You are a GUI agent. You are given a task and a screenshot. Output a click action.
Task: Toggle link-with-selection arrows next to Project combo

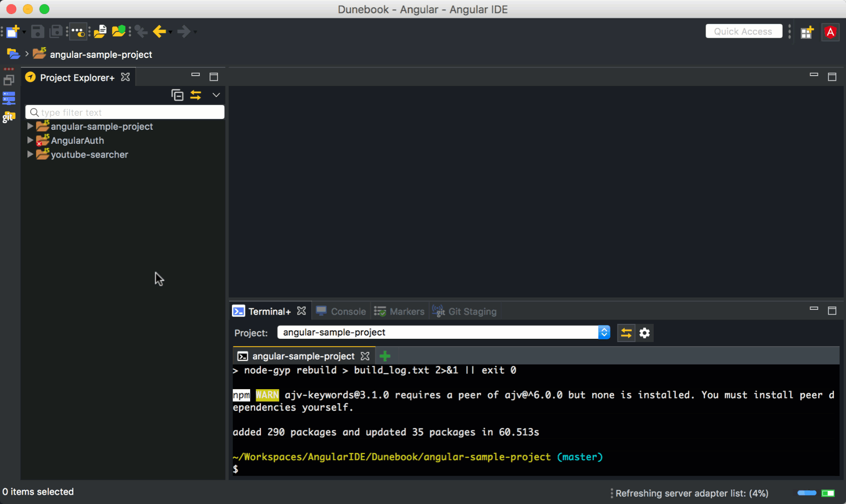point(626,333)
